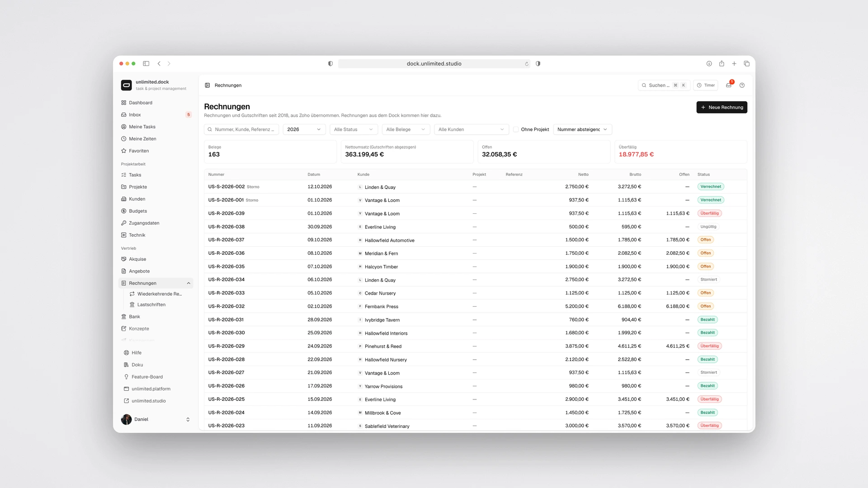The image size is (868, 488).
Task: Sort by the Brutto column header
Action: [x=635, y=174]
